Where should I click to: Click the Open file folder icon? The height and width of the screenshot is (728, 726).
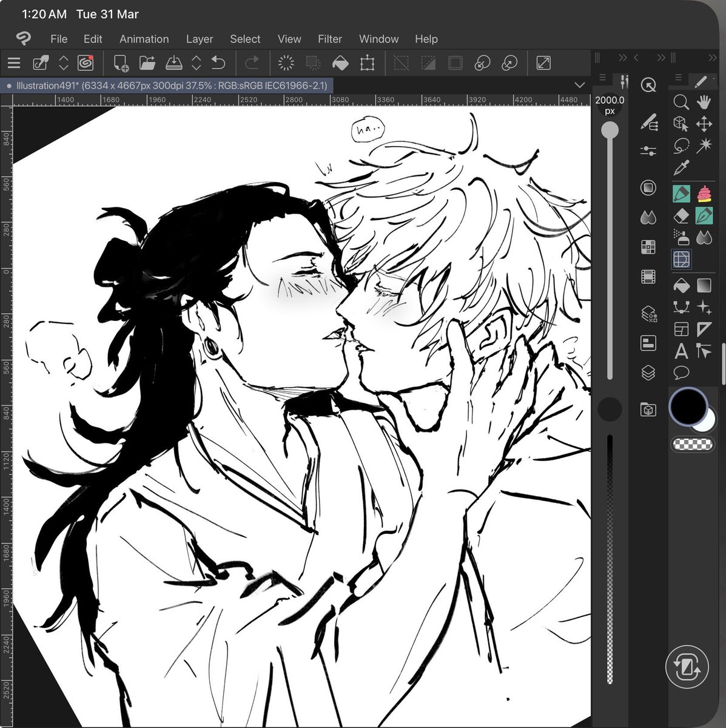147,63
